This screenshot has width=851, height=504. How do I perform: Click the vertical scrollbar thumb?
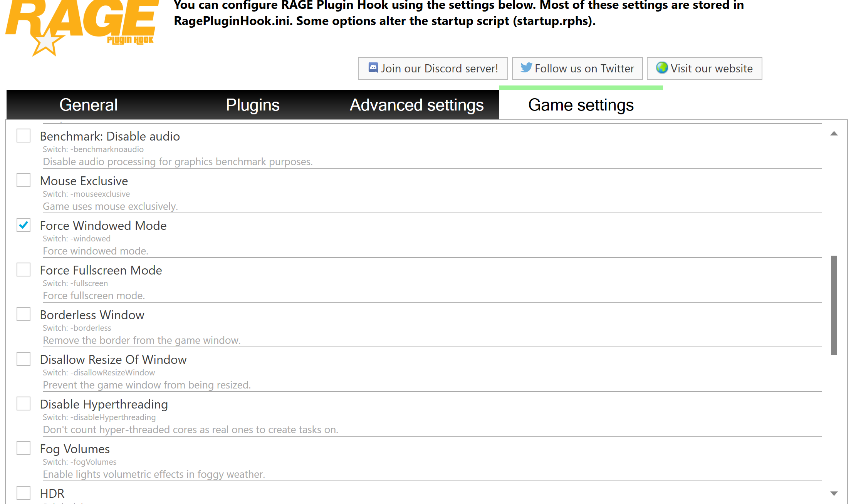click(834, 305)
